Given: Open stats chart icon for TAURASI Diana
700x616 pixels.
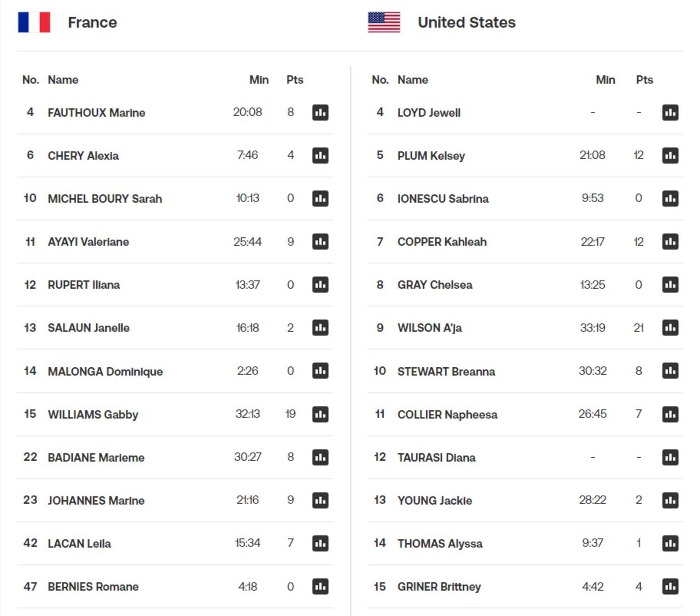Looking at the screenshot, I should (670, 457).
